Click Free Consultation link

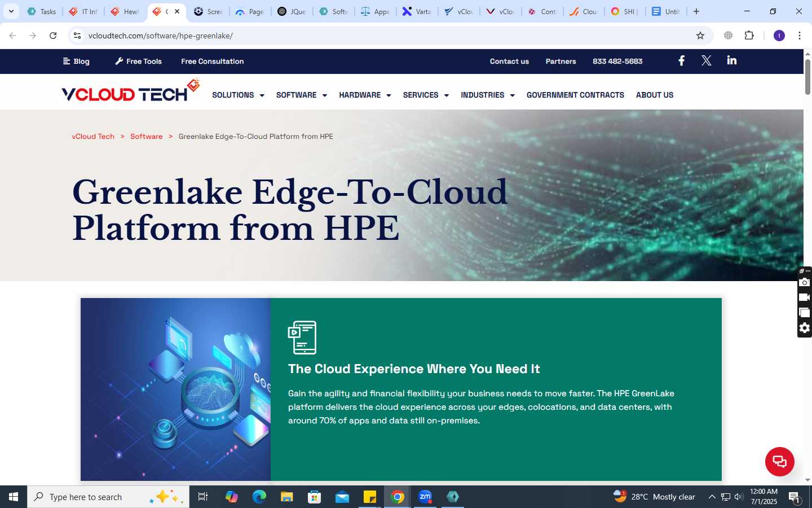(213, 61)
